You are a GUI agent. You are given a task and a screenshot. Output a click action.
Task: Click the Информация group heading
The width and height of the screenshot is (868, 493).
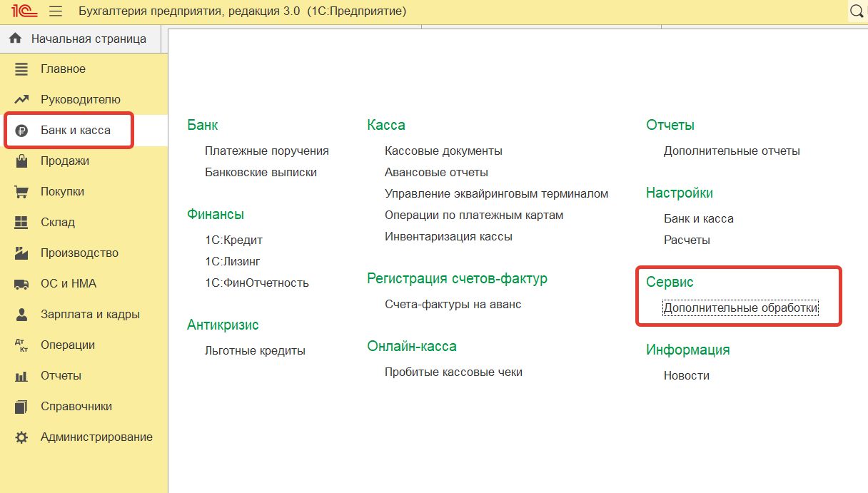click(688, 350)
